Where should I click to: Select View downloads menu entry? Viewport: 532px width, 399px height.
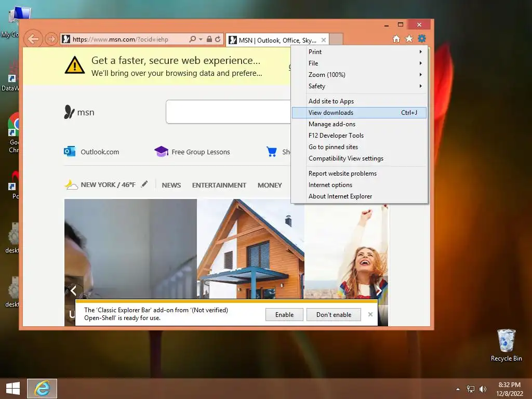(x=359, y=113)
